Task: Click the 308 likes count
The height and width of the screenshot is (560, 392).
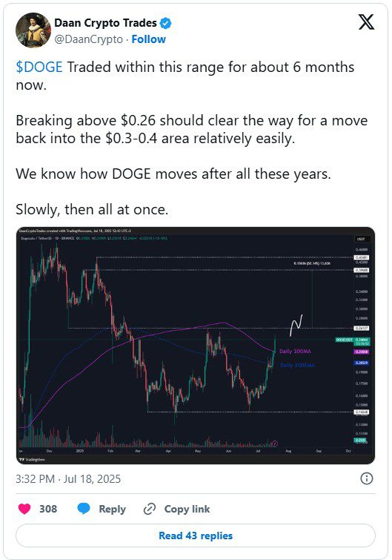Action: coord(48,509)
